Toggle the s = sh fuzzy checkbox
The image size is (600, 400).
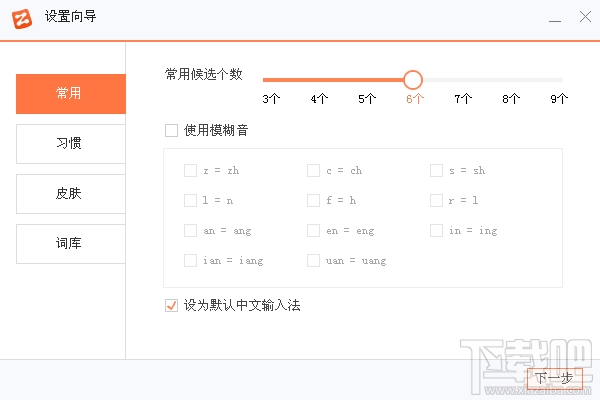(x=436, y=170)
